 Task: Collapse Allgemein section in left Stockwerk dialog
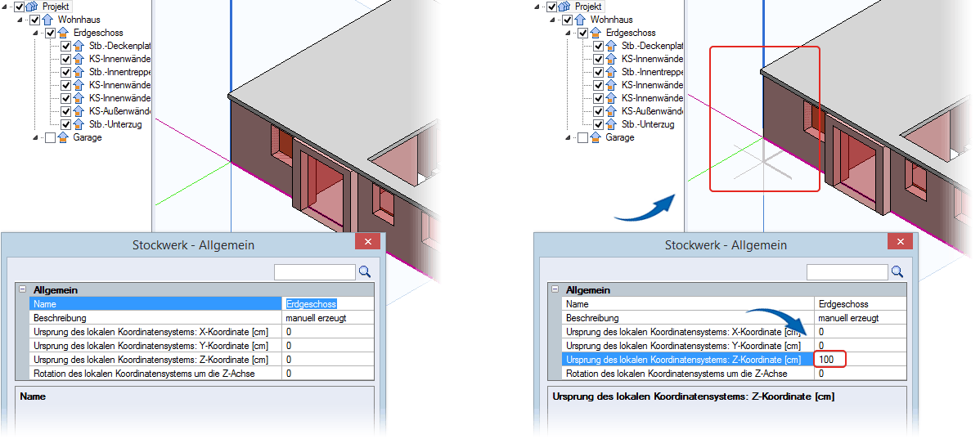pos(23,289)
